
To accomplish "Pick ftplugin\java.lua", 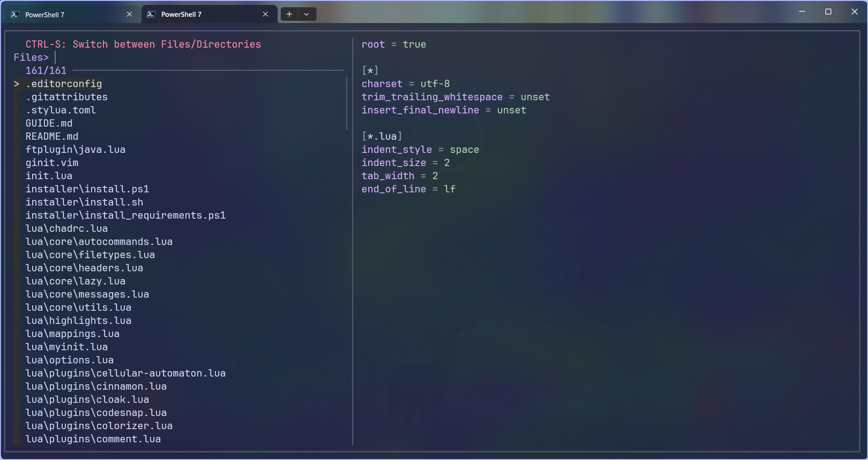I will point(76,150).
